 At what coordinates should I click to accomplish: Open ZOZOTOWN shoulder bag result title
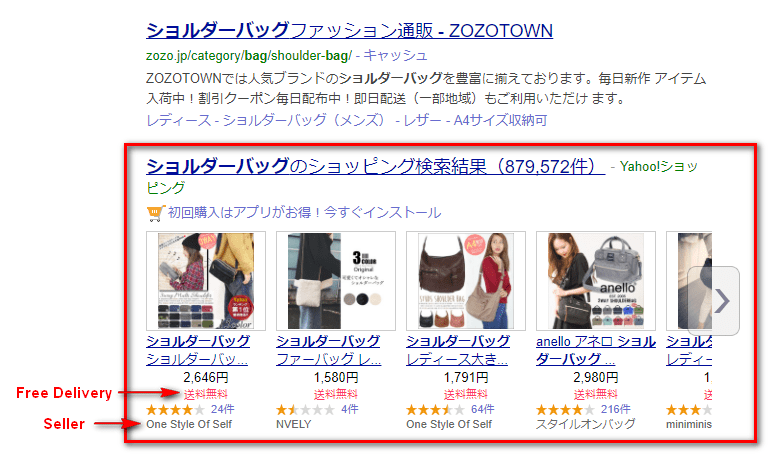[350, 31]
